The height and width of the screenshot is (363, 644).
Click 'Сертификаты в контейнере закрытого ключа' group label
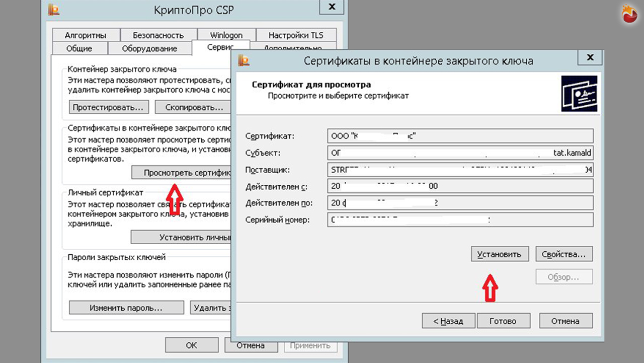point(149,128)
